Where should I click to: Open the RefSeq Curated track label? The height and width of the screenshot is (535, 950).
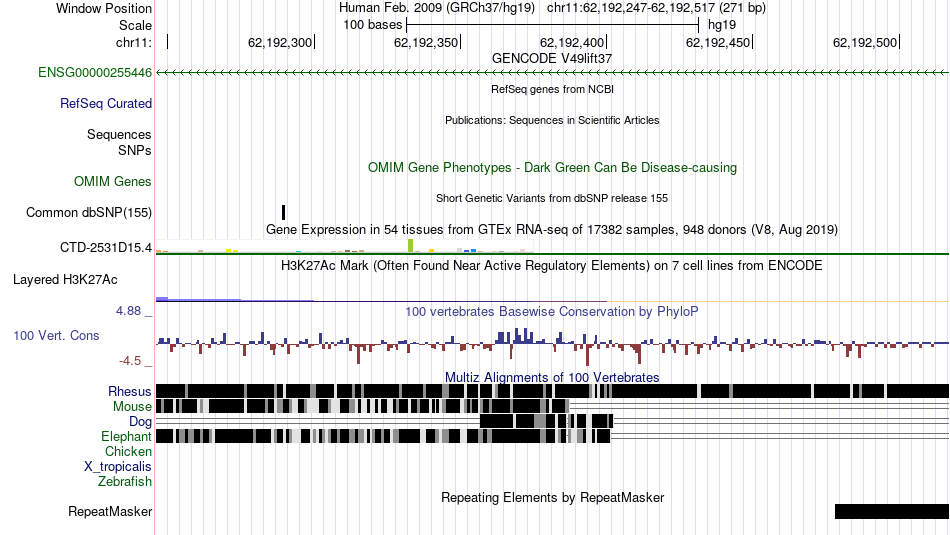point(106,104)
